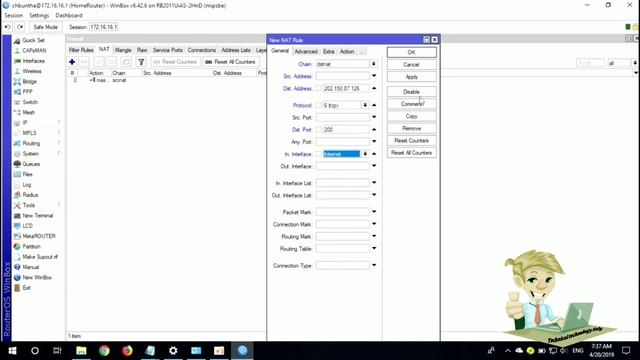Image resolution: width=640 pixels, height=360 pixels.
Task: Click Reset All Counters in firewall toolbar
Action: pos(231,62)
